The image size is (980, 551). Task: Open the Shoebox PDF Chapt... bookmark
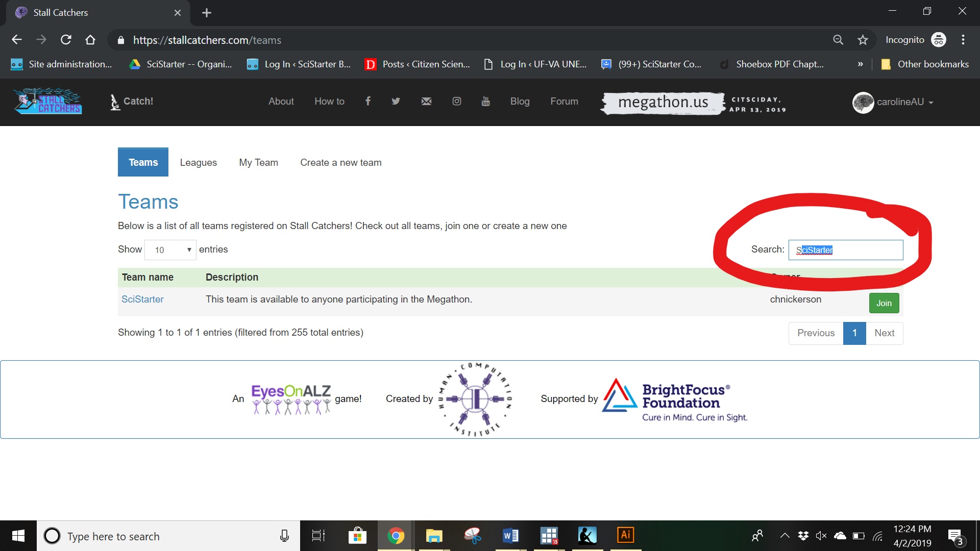click(x=771, y=64)
